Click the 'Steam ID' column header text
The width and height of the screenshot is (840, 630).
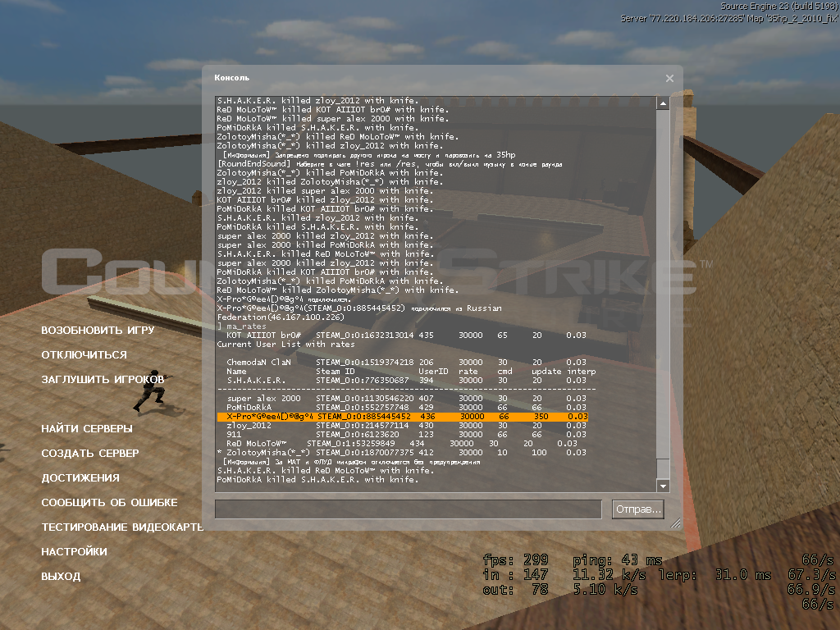pos(336,372)
